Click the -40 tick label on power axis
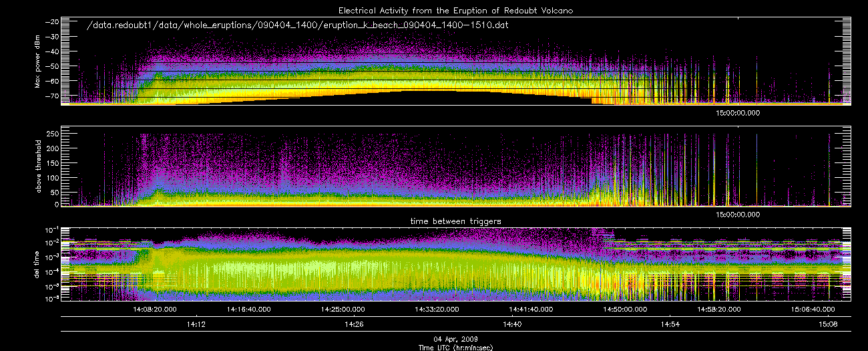The height and width of the screenshot is (351, 868). tap(52, 51)
